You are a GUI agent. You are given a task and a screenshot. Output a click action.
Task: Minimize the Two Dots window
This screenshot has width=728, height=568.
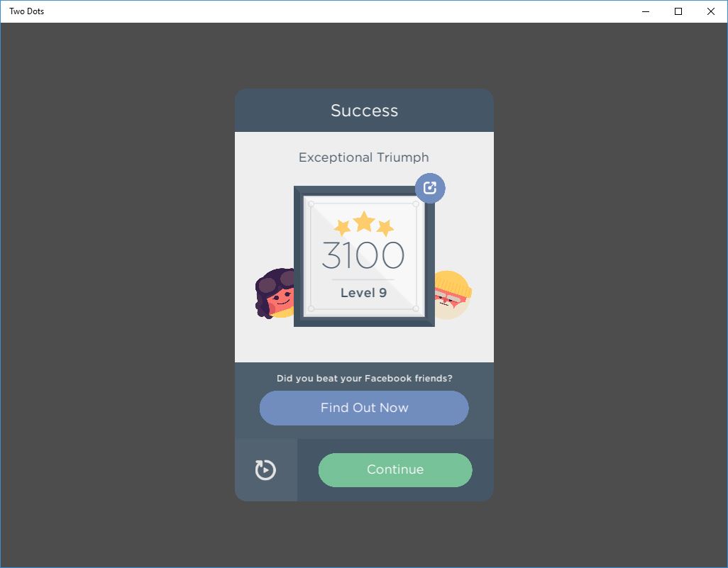pos(646,11)
